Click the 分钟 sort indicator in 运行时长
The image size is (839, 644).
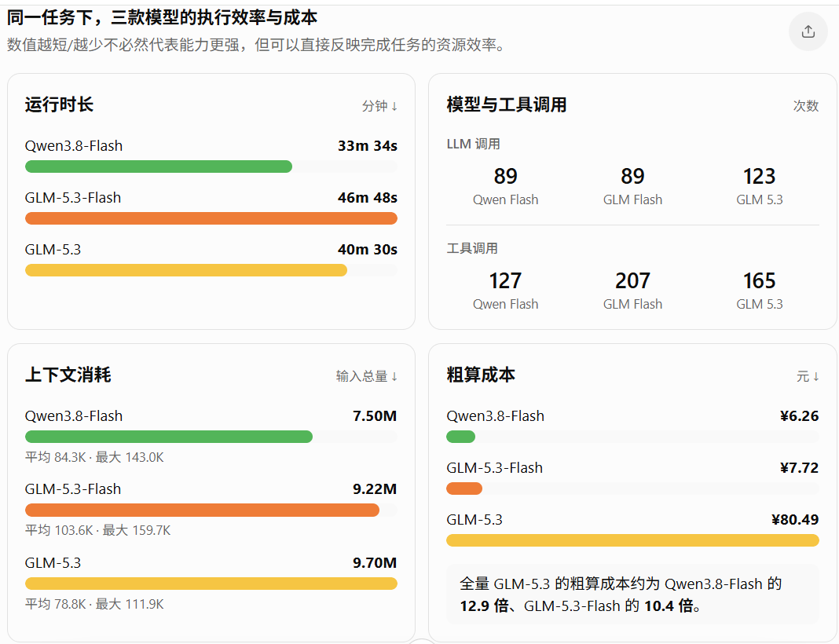click(379, 106)
